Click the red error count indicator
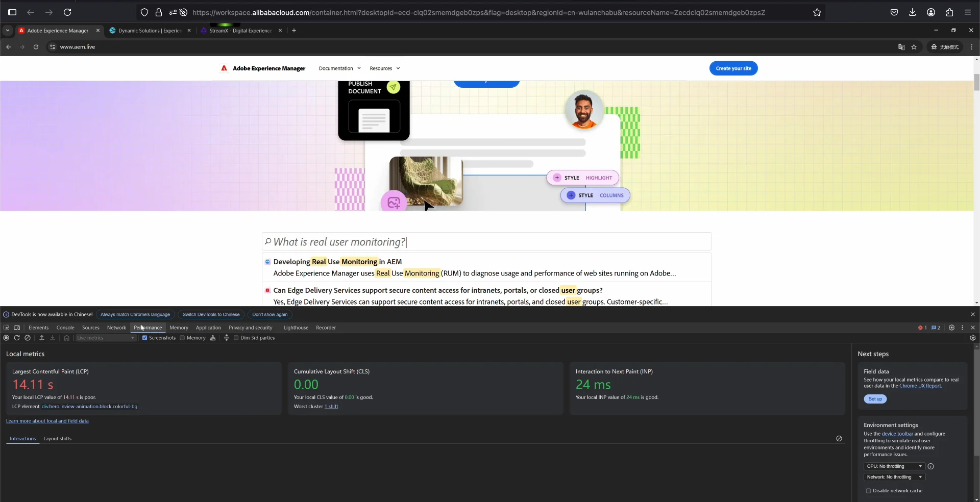Viewport: 980px width, 502px height. point(922,328)
